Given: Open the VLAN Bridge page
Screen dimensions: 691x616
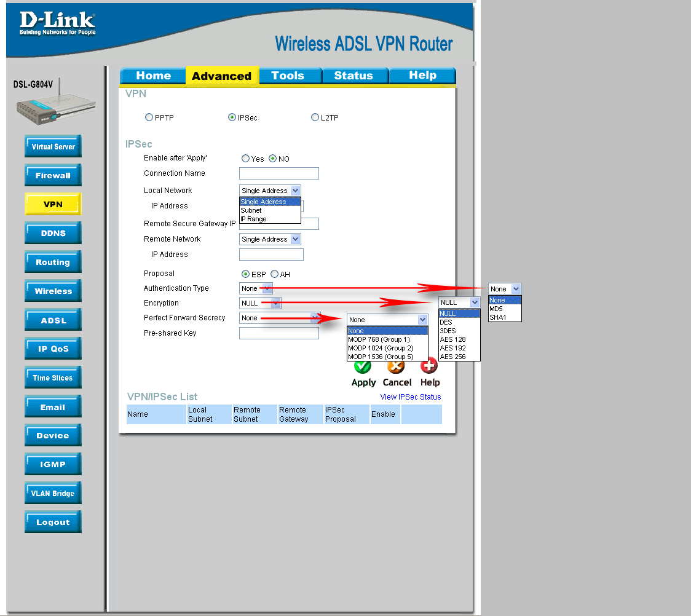Looking at the screenshot, I should coord(53,493).
